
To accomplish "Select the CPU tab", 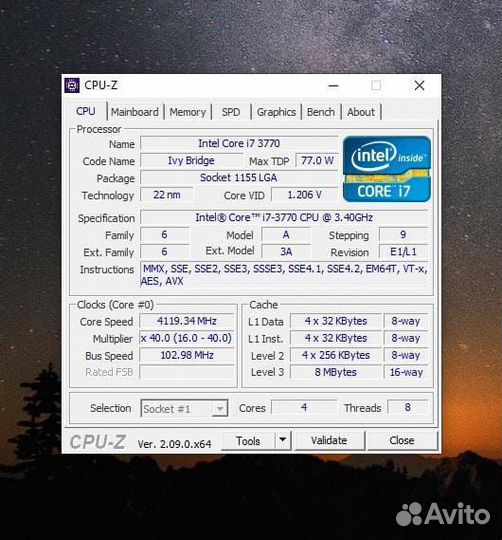I will point(86,111).
